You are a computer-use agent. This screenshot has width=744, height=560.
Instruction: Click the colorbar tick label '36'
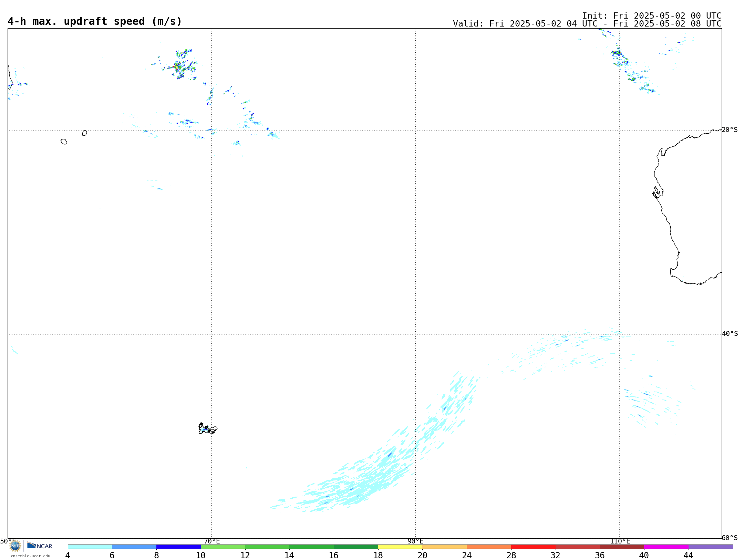tap(600, 555)
